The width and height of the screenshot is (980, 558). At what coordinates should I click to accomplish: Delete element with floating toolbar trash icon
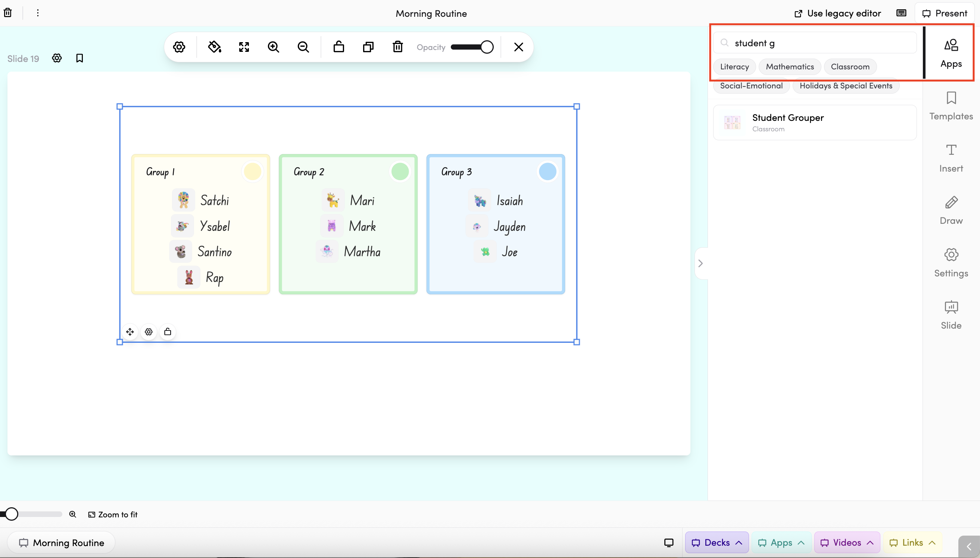pyautogui.click(x=397, y=47)
